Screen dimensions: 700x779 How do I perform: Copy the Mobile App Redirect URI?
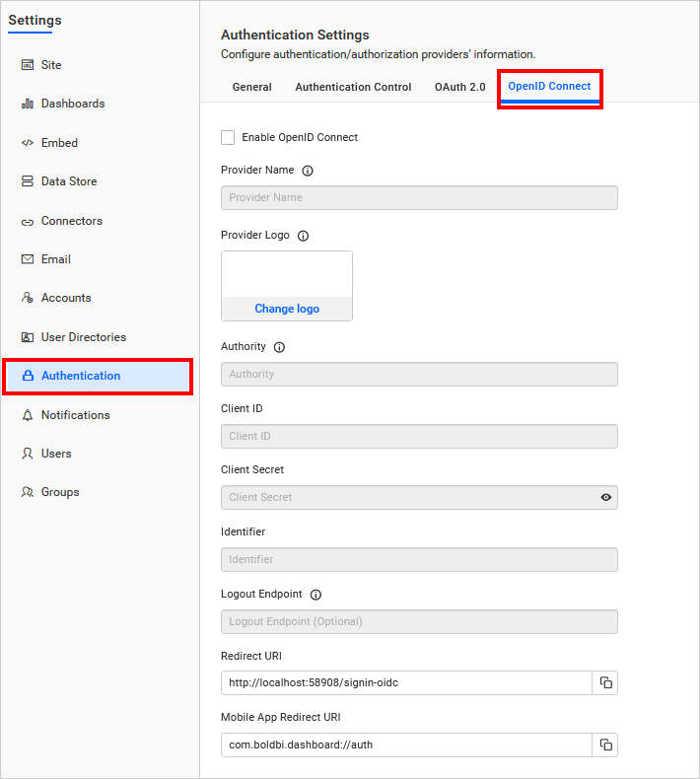coord(605,744)
